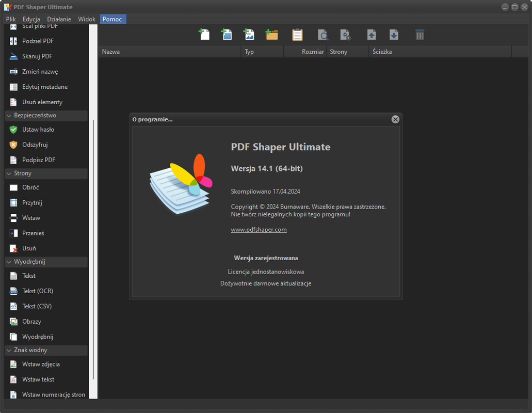This screenshot has height=413, width=532.
Task: Click the Skompilowano 17.04.2024 text
Action: pos(265,192)
